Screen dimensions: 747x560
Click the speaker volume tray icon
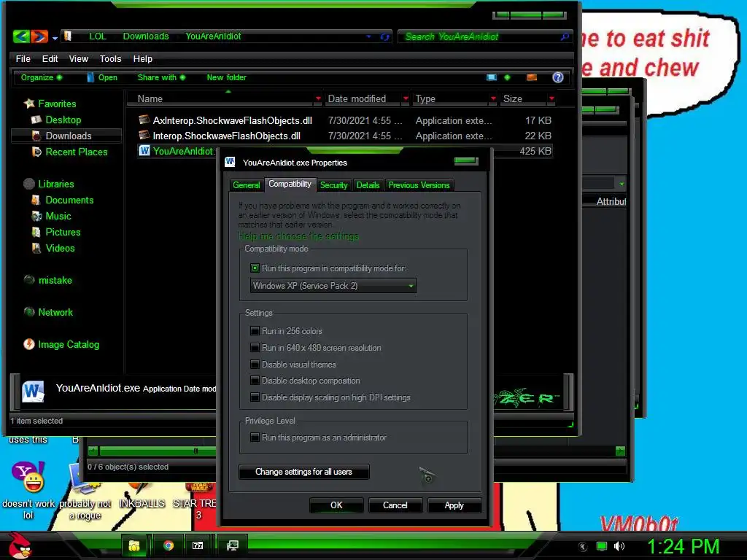pyautogui.click(x=619, y=546)
